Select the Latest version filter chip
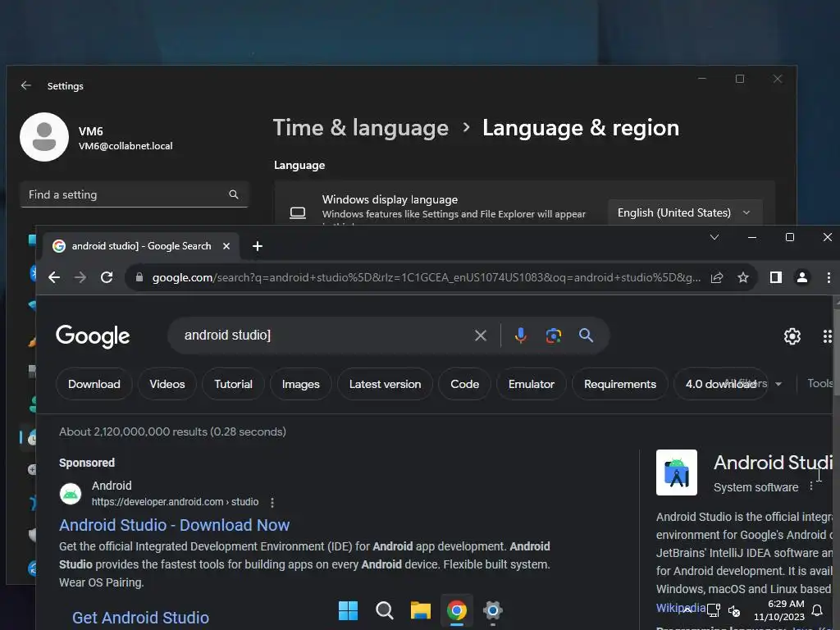 [386, 384]
